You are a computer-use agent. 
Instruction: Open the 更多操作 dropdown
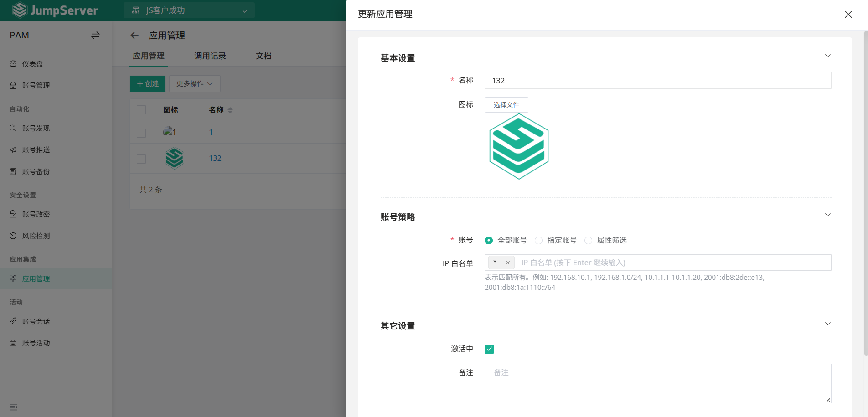pos(195,83)
